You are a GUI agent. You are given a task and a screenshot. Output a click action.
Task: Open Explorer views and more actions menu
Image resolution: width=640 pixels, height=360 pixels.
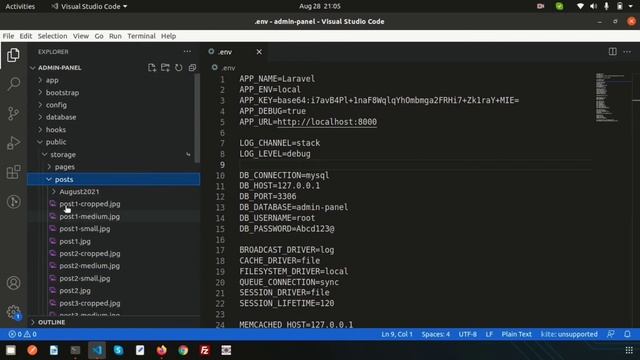187,51
